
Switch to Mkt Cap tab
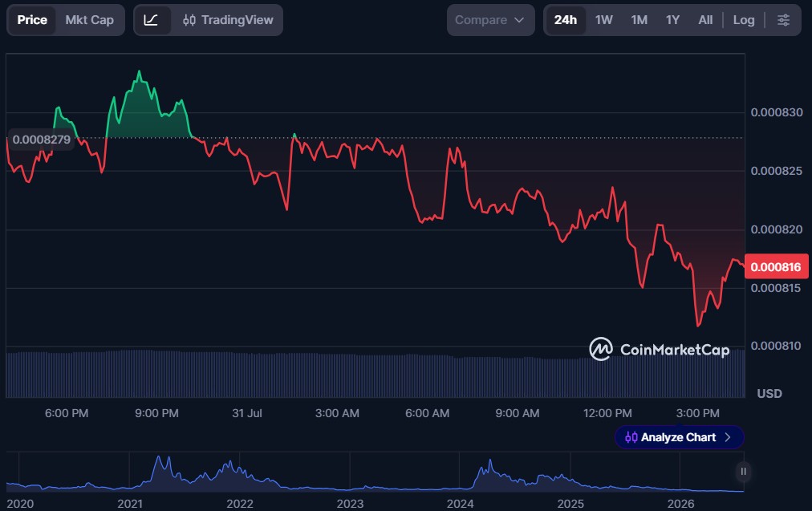[90, 20]
